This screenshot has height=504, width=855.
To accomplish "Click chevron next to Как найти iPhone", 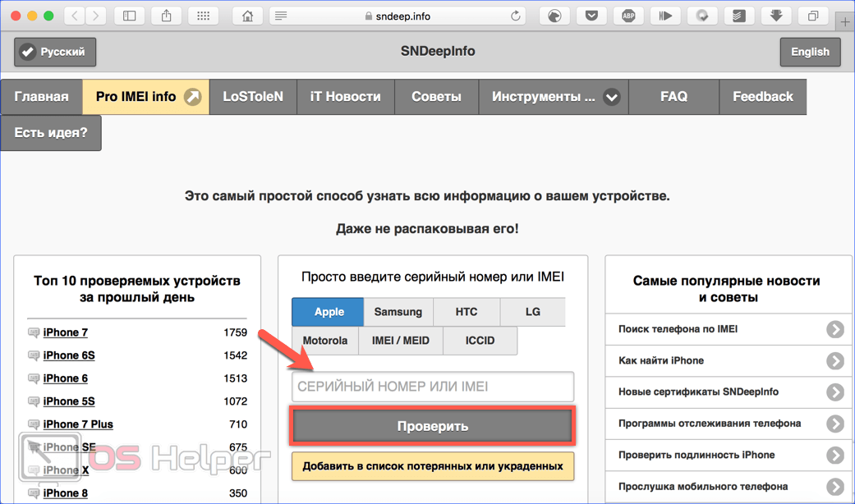I will click(834, 360).
